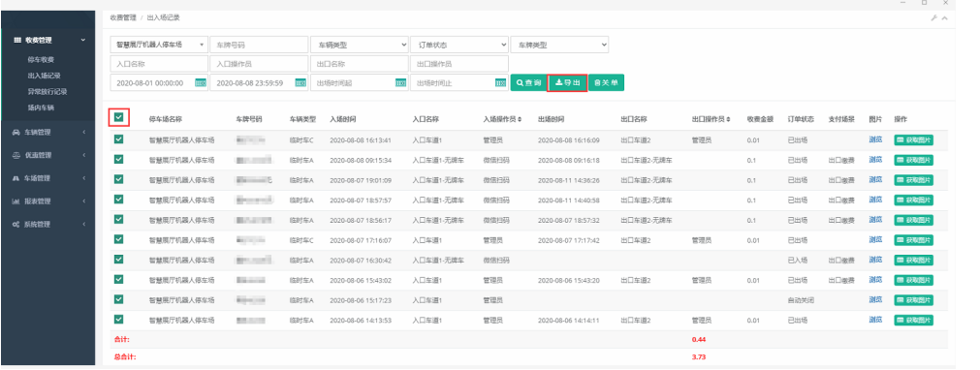Open the 场内车辆 submenu item

[x=41, y=108]
